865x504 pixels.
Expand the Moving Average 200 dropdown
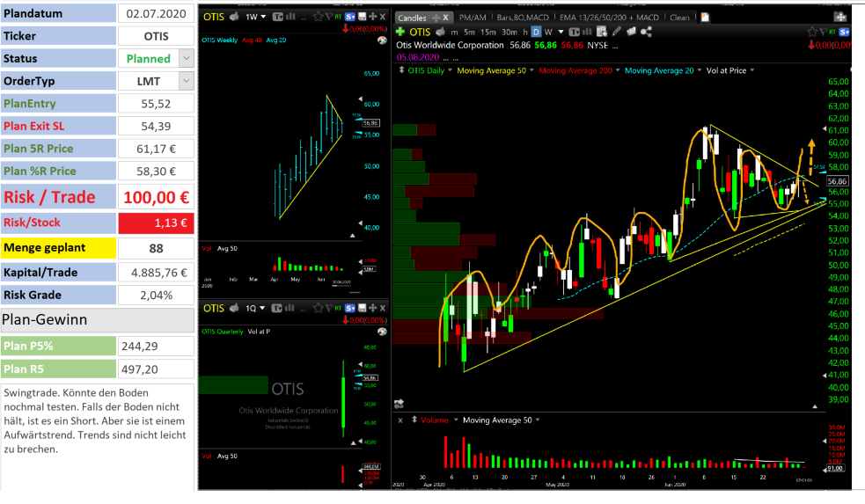point(618,70)
